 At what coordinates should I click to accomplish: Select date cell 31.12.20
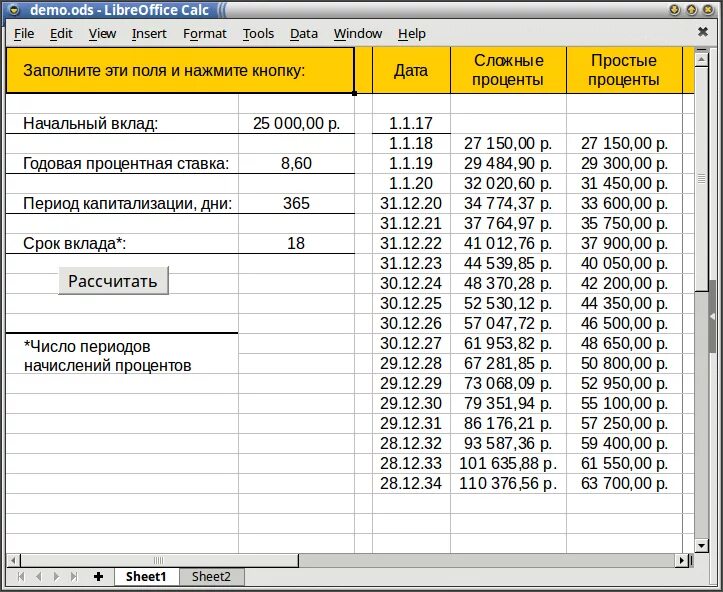pos(411,203)
